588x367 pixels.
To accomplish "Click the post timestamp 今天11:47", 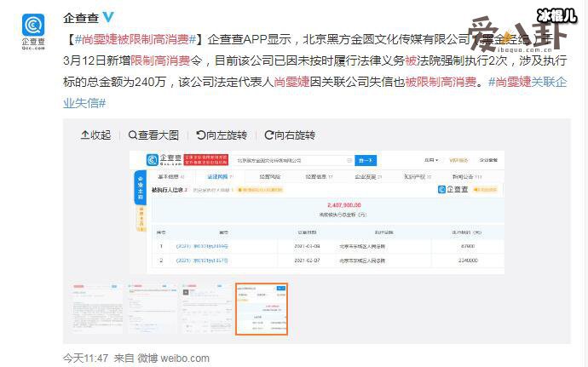I will point(86,358).
